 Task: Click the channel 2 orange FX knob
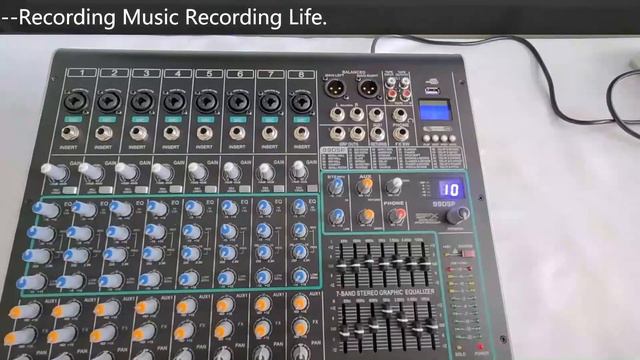[x=64, y=336]
